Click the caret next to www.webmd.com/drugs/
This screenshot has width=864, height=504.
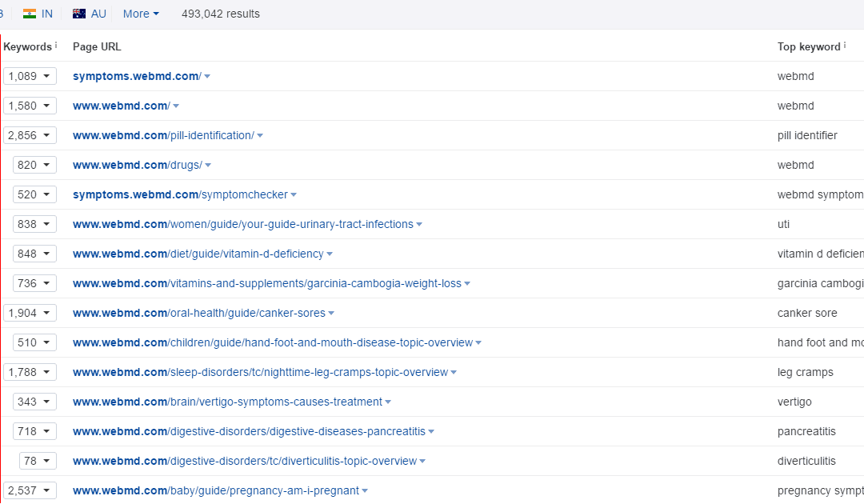208,166
